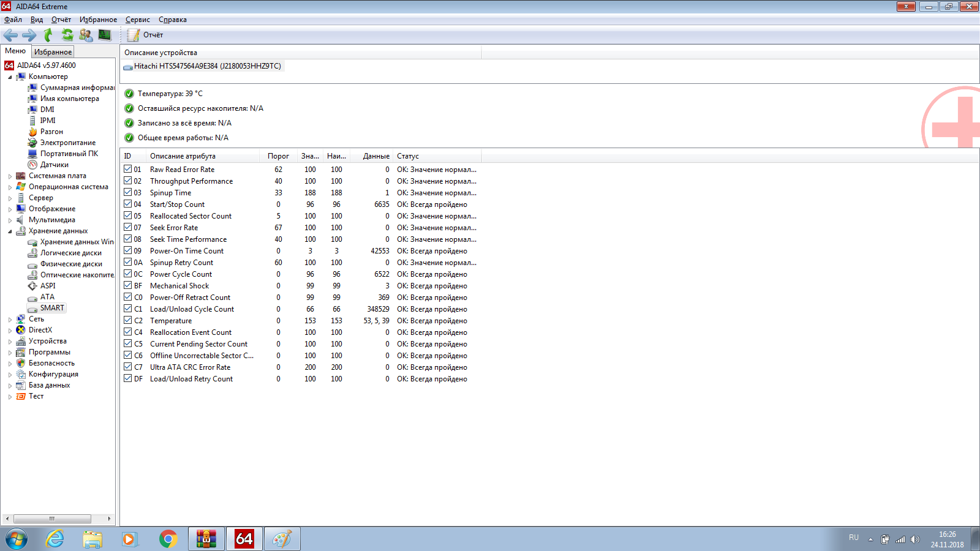Expand the Сеть tree node

tap(10, 320)
